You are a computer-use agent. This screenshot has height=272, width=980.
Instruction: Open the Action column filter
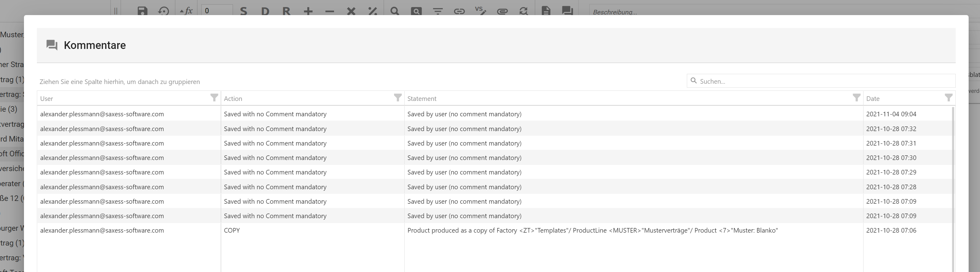398,98
